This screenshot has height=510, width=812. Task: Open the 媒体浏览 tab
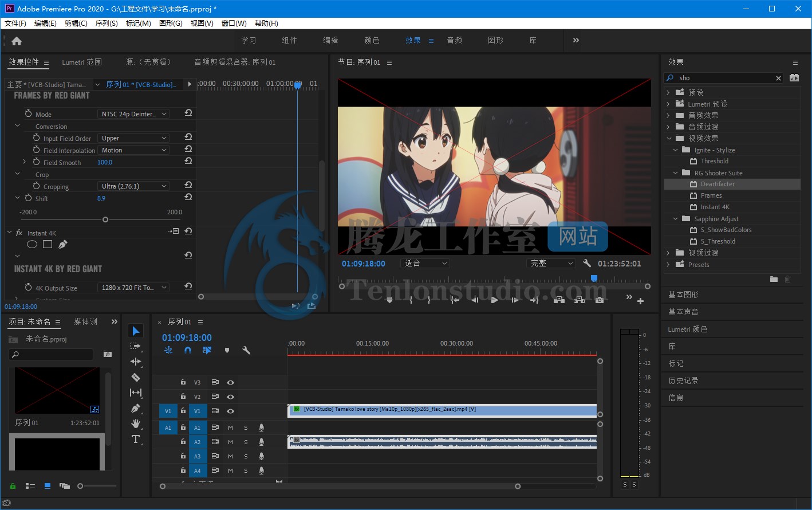[86, 321]
